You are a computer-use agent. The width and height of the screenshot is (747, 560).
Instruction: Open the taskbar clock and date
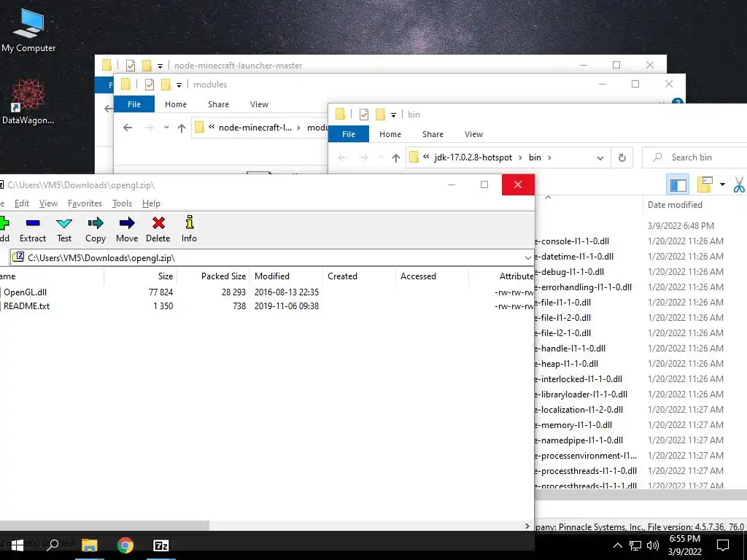684,545
